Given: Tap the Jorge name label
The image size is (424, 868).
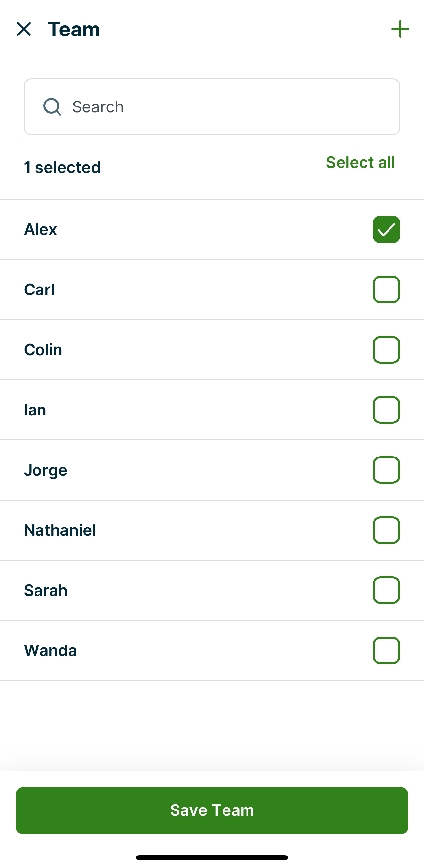Looking at the screenshot, I should pos(45,470).
